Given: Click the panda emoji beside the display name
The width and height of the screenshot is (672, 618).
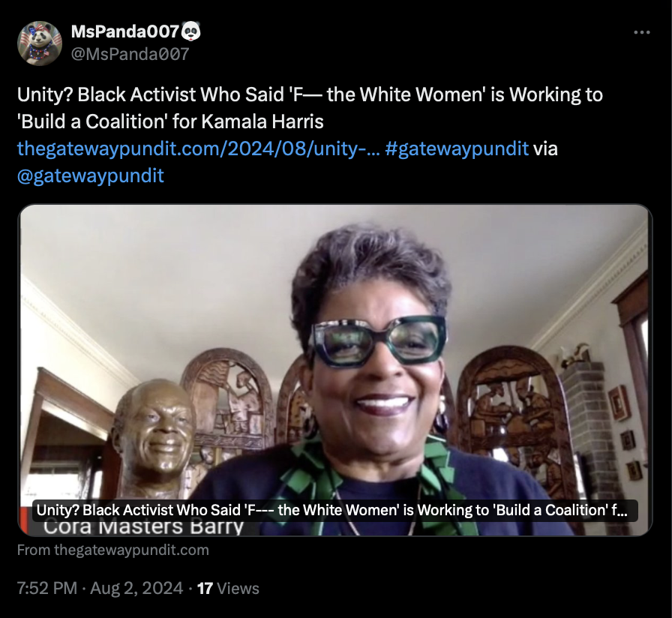Looking at the screenshot, I should tap(191, 31).
